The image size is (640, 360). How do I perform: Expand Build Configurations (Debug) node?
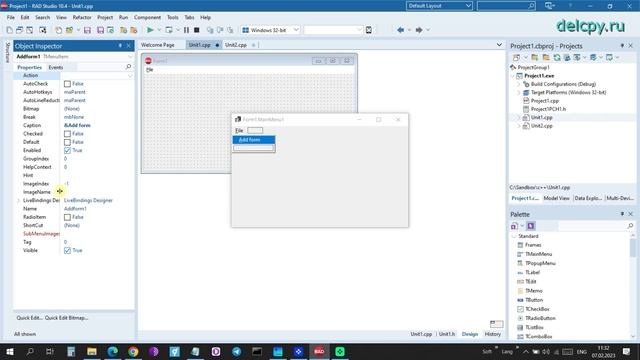[519, 84]
